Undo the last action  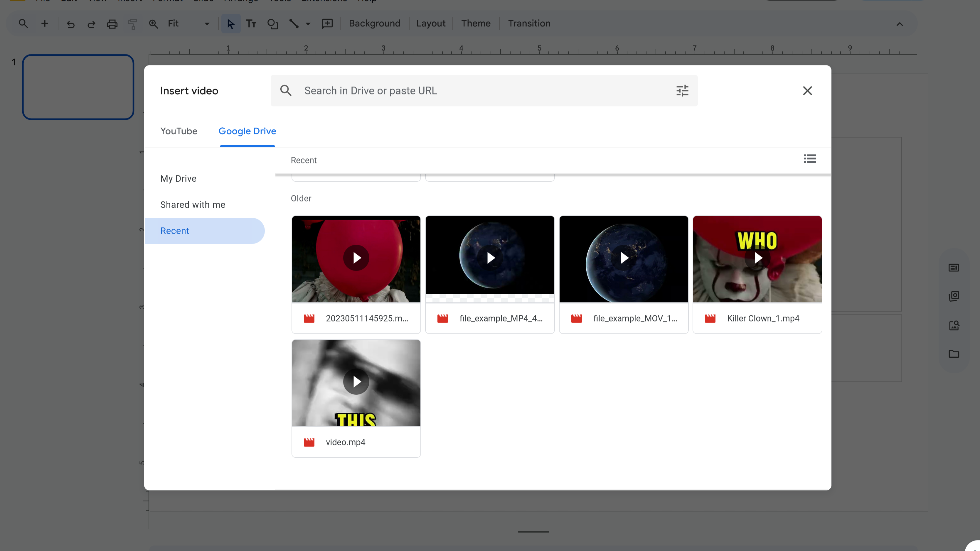[x=70, y=24]
